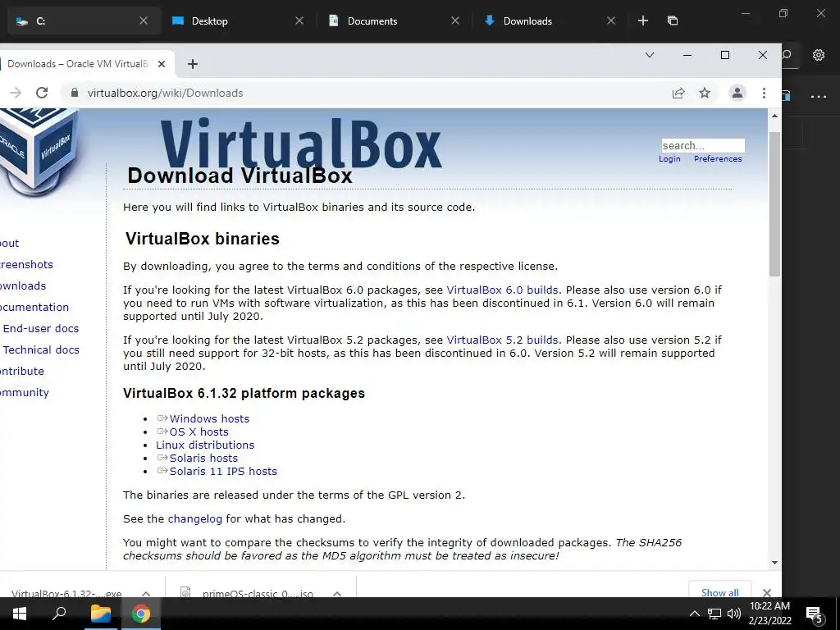Screen dimensions: 840x630
Task: Download the Solaris 11 IPS hosts package
Action: pyautogui.click(x=223, y=471)
